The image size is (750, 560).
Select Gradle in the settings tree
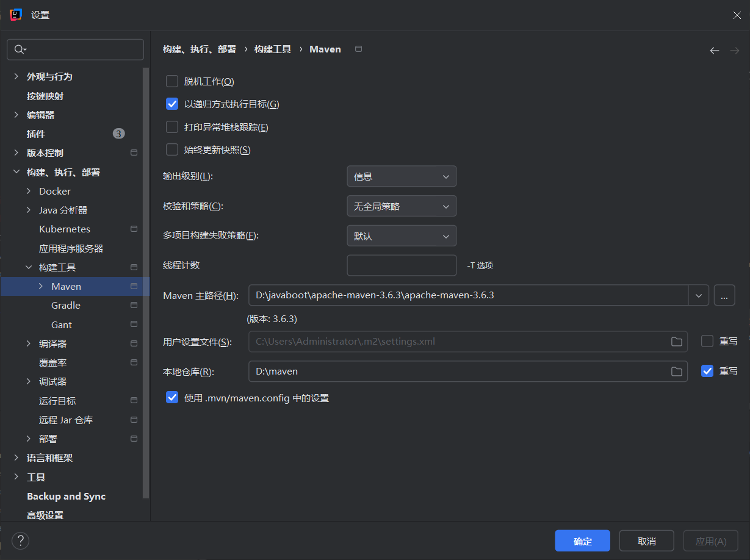pos(66,305)
